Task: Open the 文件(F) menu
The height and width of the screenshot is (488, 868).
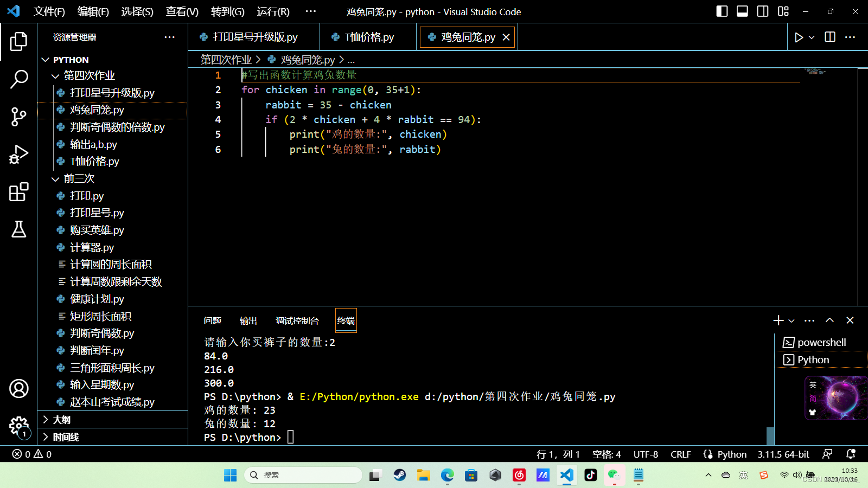Action: [x=49, y=11]
